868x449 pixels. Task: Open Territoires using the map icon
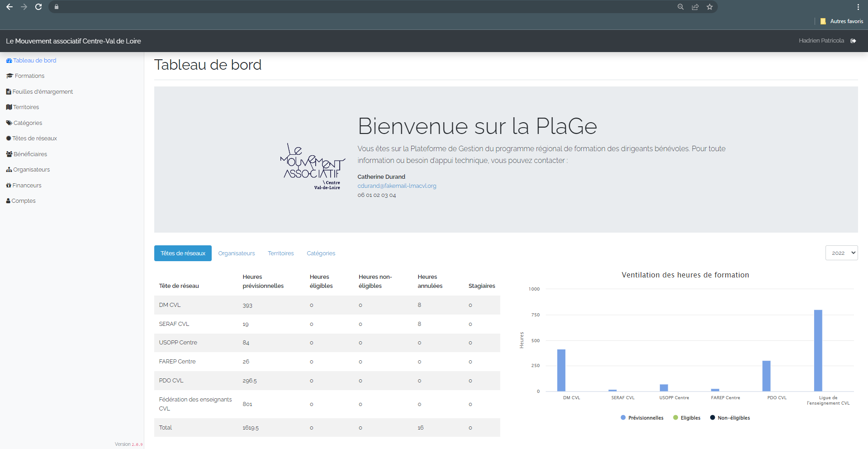pyautogui.click(x=9, y=107)
